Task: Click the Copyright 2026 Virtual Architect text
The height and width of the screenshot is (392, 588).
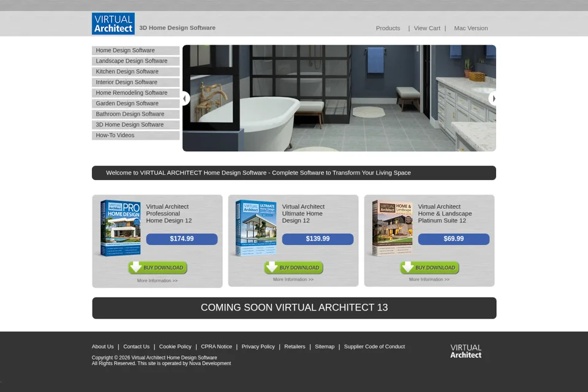Action: [154, 358]
